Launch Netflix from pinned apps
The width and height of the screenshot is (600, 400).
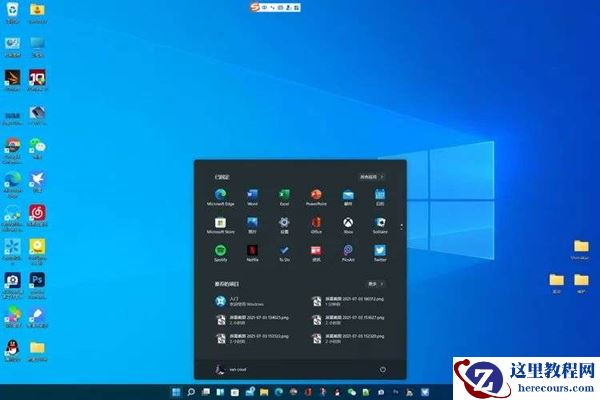[x=253, y=253]
